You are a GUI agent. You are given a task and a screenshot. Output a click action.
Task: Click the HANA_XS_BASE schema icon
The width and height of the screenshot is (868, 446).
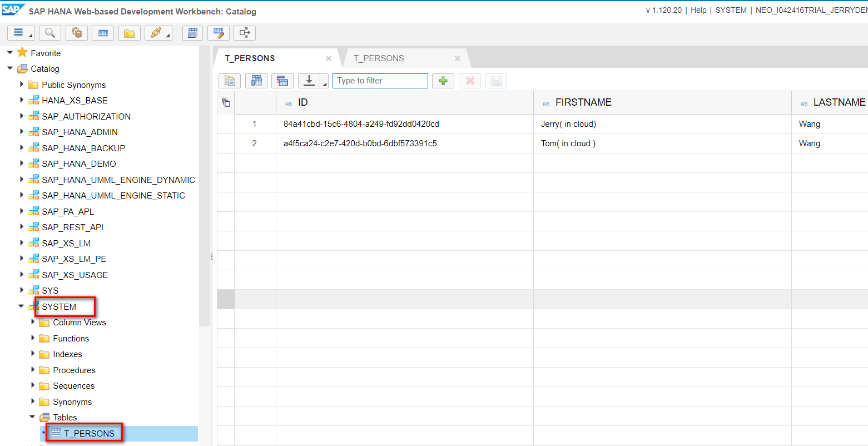[x=34, y=101]
